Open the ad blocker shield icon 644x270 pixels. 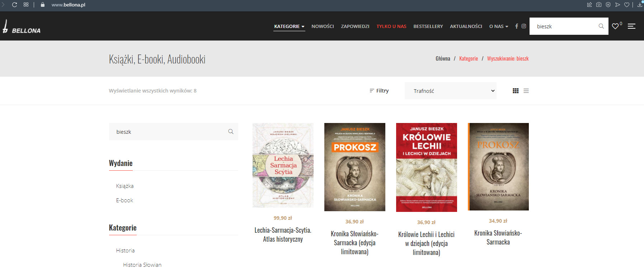pyautogui.click(x=608, y=5)
